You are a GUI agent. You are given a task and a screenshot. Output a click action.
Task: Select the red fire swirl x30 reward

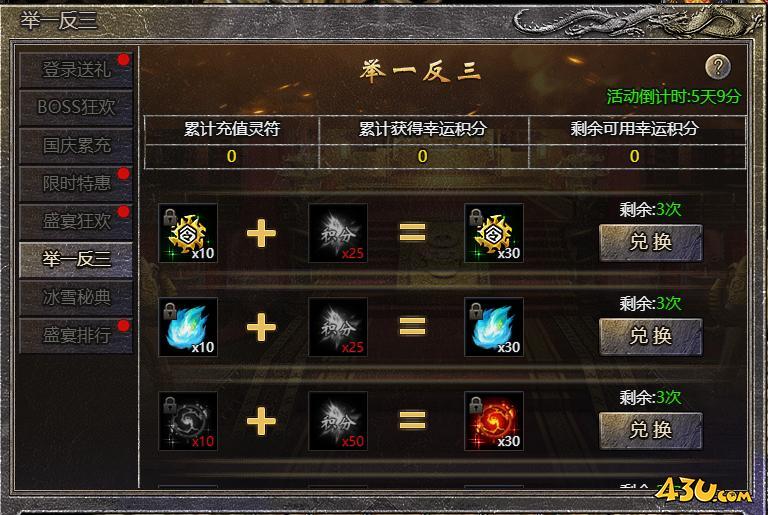(x=494, y=421)
